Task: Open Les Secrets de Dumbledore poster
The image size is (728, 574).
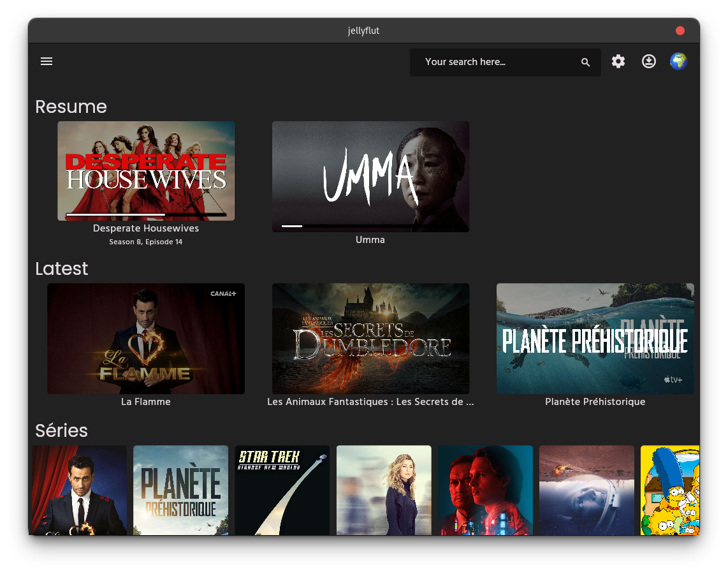Action: pos(370,339)
